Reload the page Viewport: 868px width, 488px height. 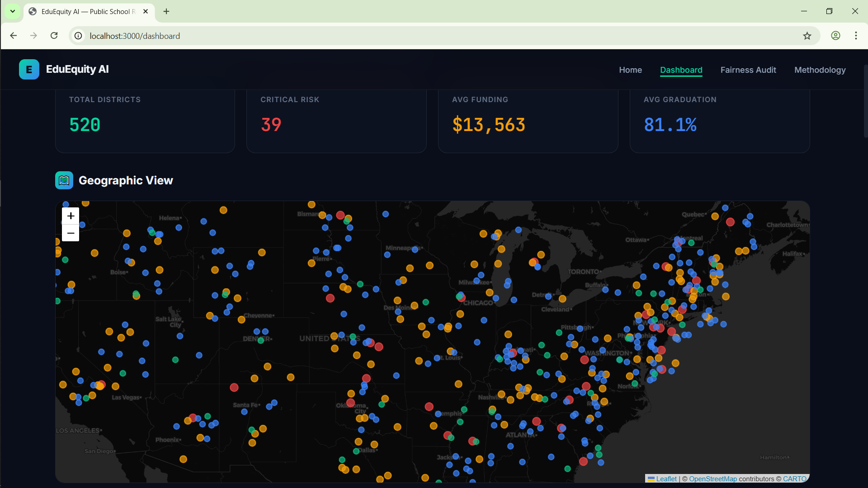pyautogui.click(x=54, y=36)
